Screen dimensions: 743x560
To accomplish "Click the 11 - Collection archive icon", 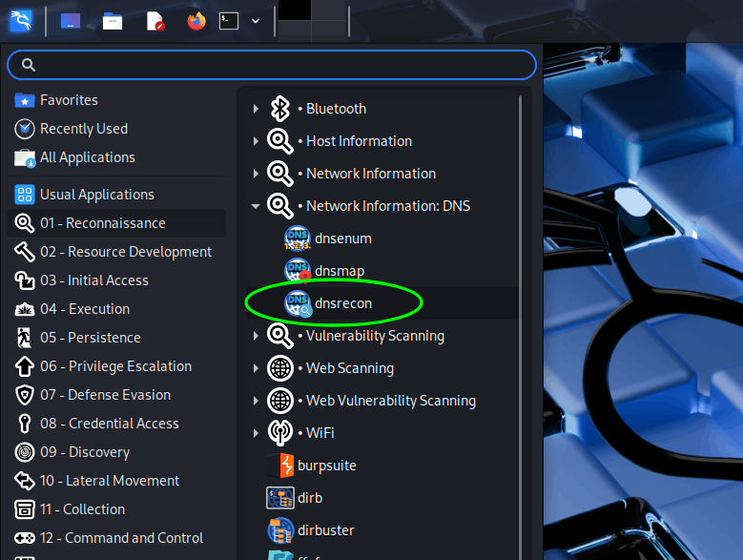I will point(25,509).
